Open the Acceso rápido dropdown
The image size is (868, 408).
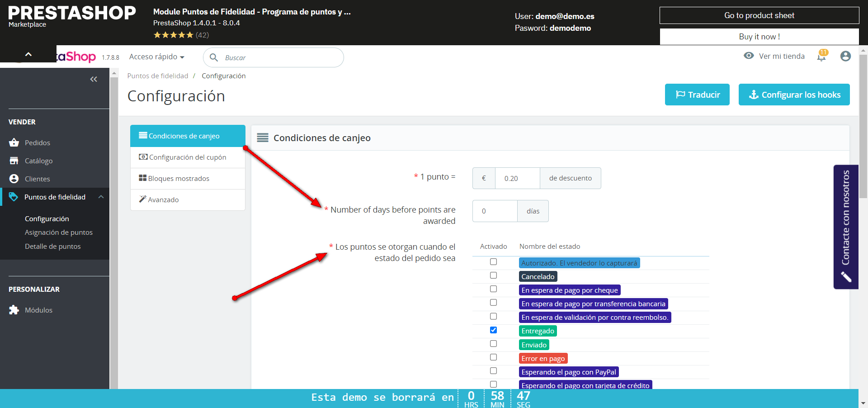click(157, 57)
